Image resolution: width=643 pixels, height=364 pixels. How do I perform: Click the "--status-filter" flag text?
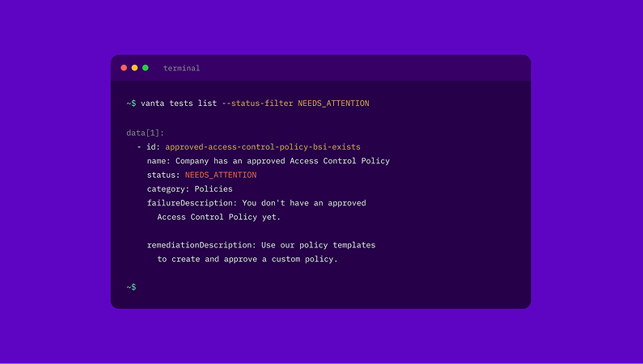pos(257,104)
